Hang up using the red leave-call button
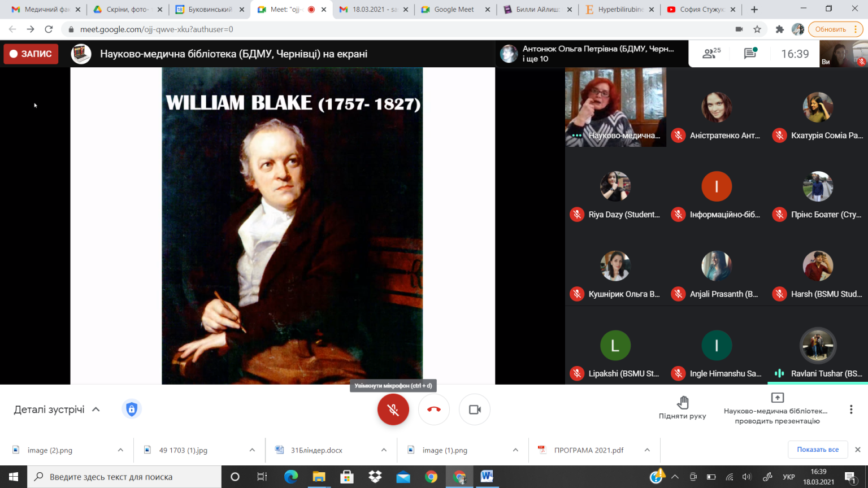 coord(434,409)
